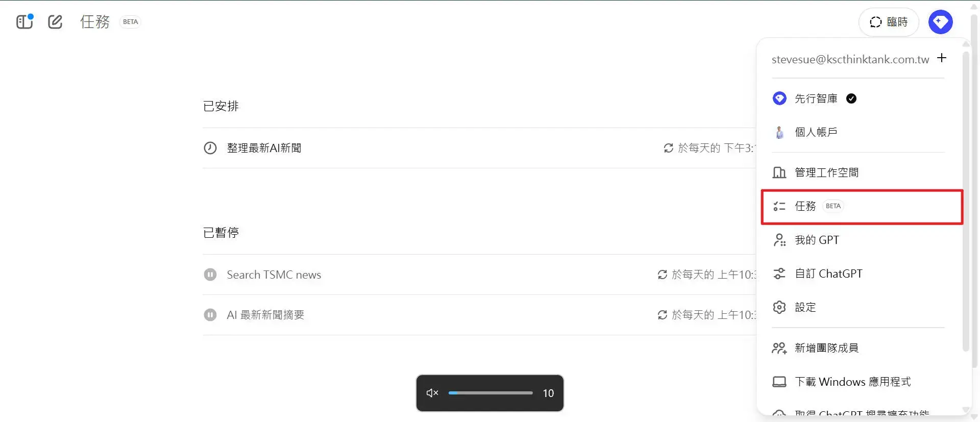Click the repeat icon on 整理最新AI新聞 row
Image resolution: width=980 pixels, height=422 pixels.
pyautogui.click(x=668, y=148)
